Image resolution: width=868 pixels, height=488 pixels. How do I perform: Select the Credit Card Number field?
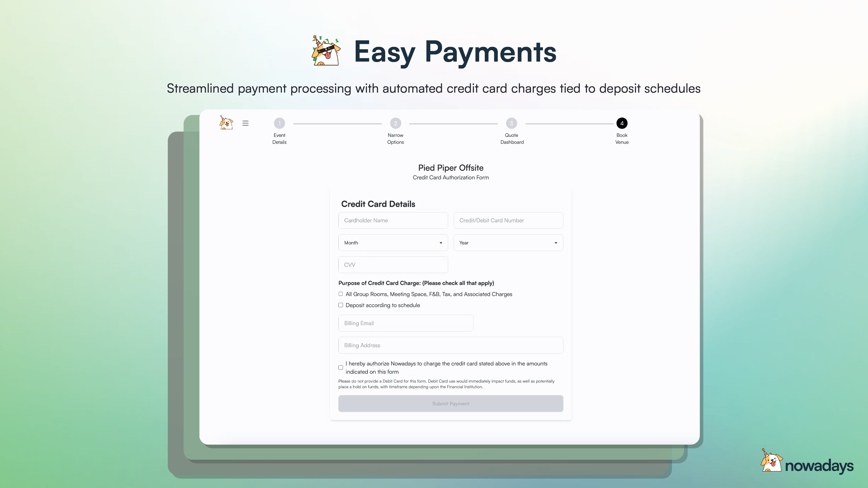click(x=508, y=220)
